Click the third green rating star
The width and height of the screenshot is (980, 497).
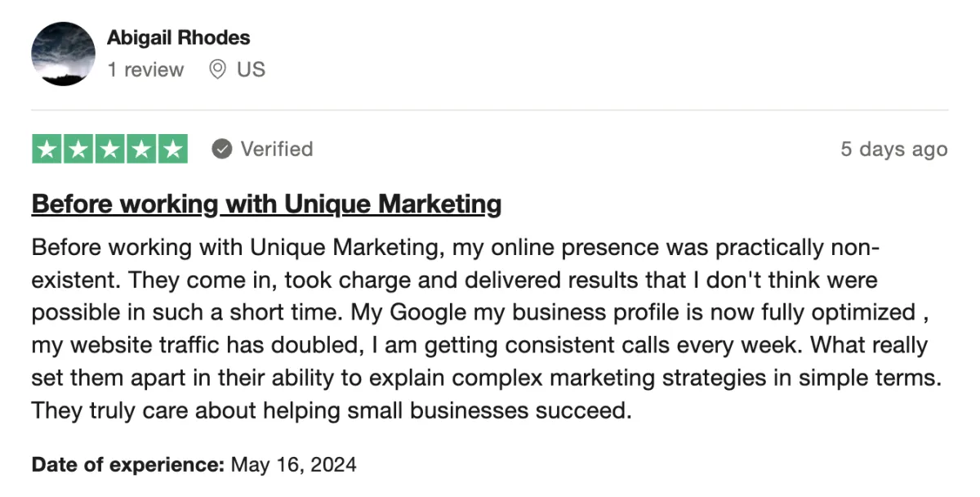pos(109,149)
